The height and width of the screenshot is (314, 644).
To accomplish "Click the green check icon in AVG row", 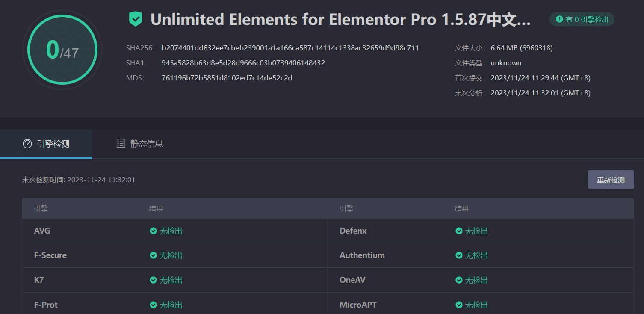I will [x=153, y=231].
